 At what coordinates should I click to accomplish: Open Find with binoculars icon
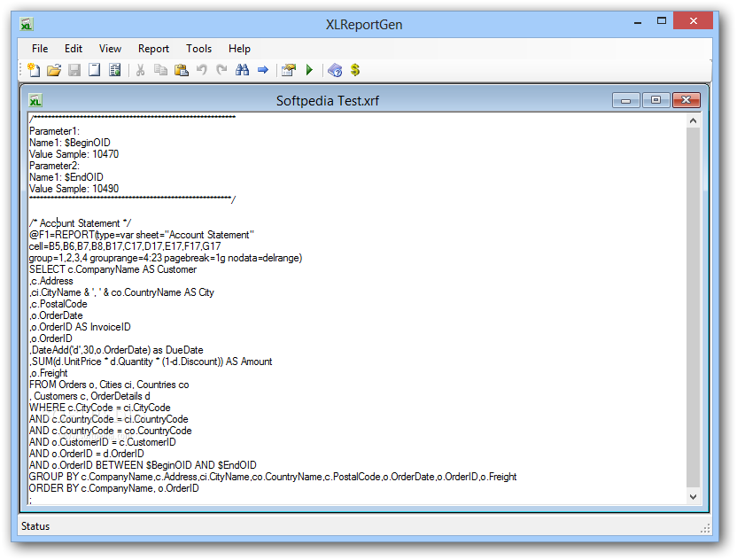click(x=242, y=70)
